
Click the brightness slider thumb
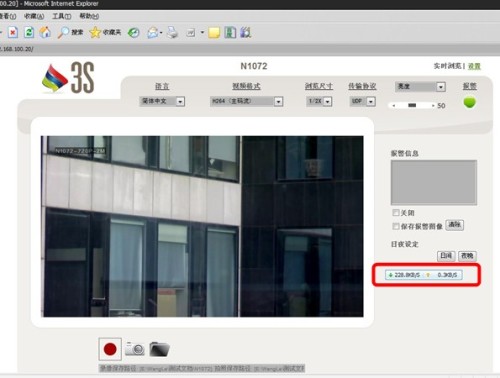tap(412, 105)
